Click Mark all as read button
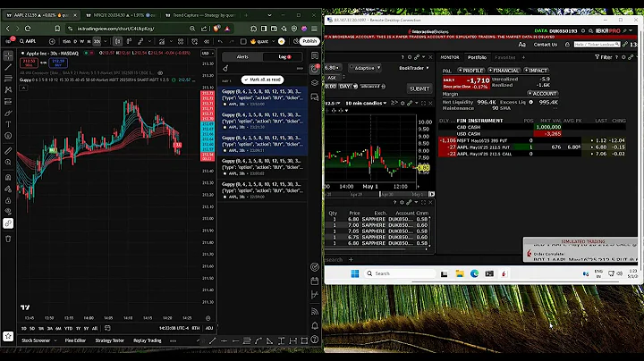The image size is (644, 361). coord(262,80)
